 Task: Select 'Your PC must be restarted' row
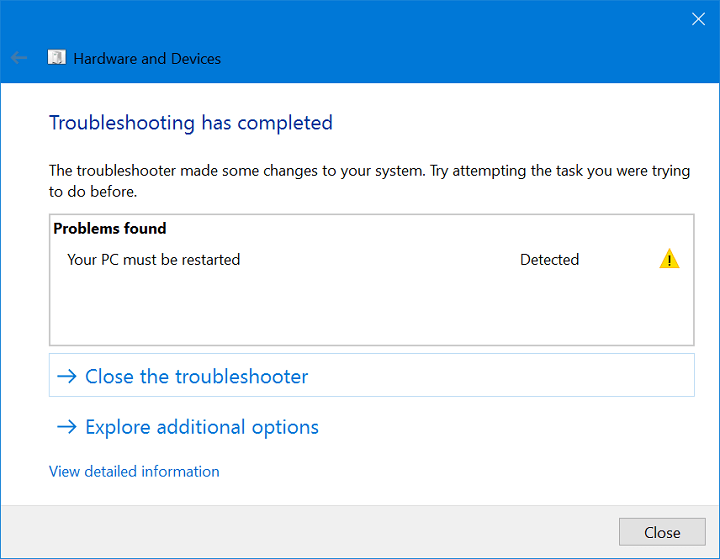coord(371,260)
